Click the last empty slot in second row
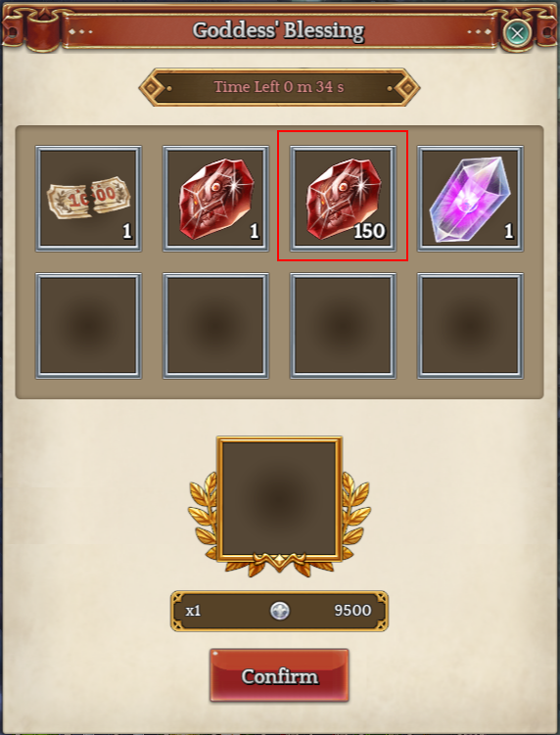 pos(470,326)
